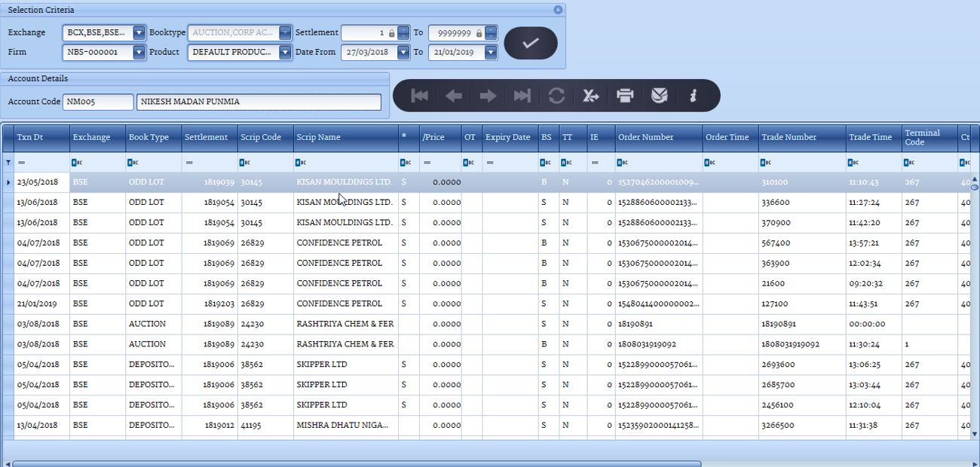
Task: Click the refresh icon in toolbar
Action: [x=556, y=96]
